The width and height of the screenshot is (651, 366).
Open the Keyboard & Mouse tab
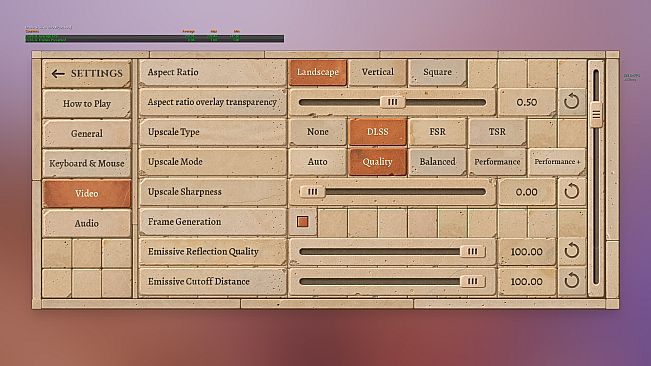click(x=86, y=163)
